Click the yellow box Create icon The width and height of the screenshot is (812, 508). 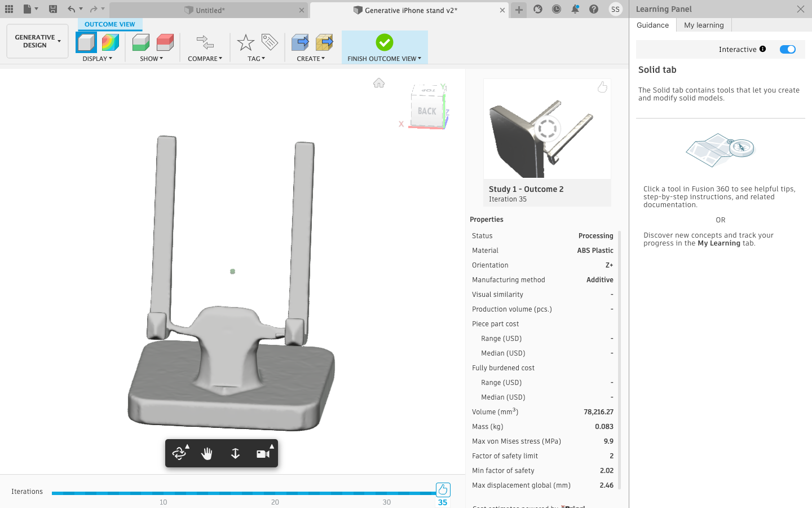point(324,42)
